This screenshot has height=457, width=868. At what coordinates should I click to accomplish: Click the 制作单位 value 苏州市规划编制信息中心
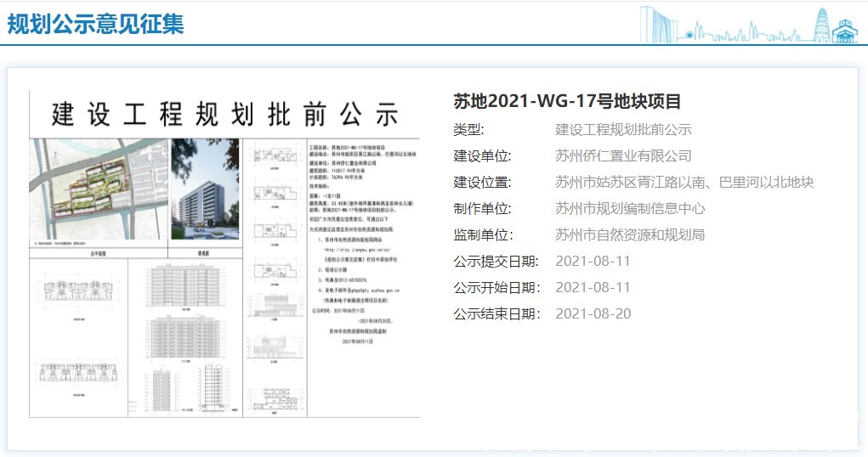click(x=630, y=209)
